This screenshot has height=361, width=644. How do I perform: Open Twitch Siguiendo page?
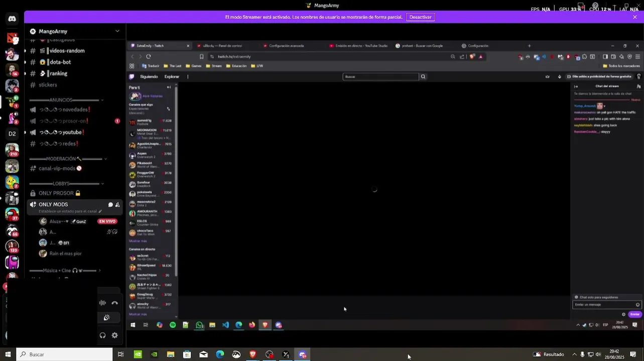(149, 77)
